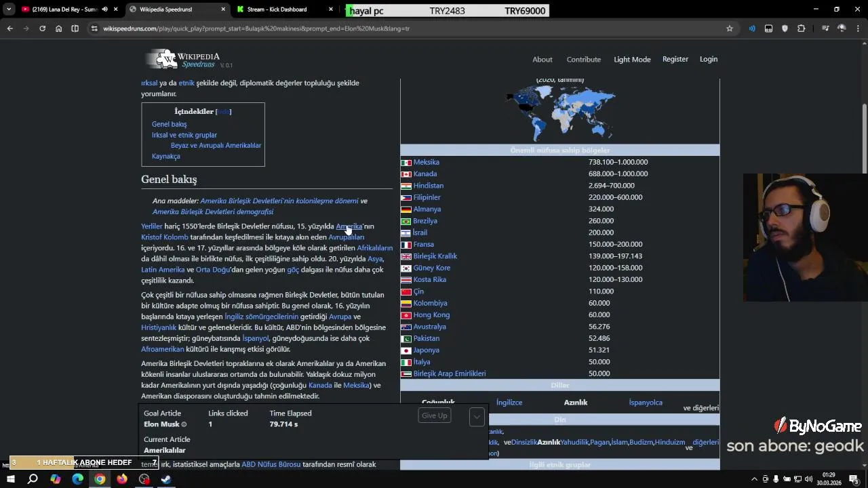868x488 pixels.
Task: Open the Contribute page
Action: pos(584,60)
